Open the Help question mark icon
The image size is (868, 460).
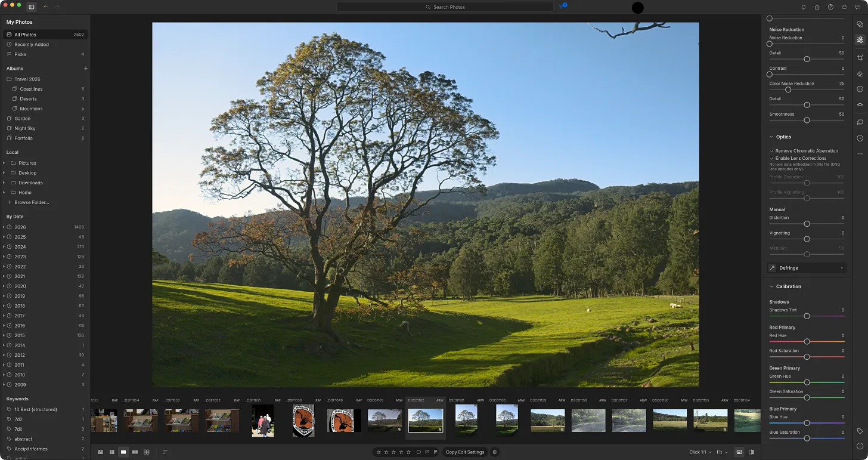point(830,7)
